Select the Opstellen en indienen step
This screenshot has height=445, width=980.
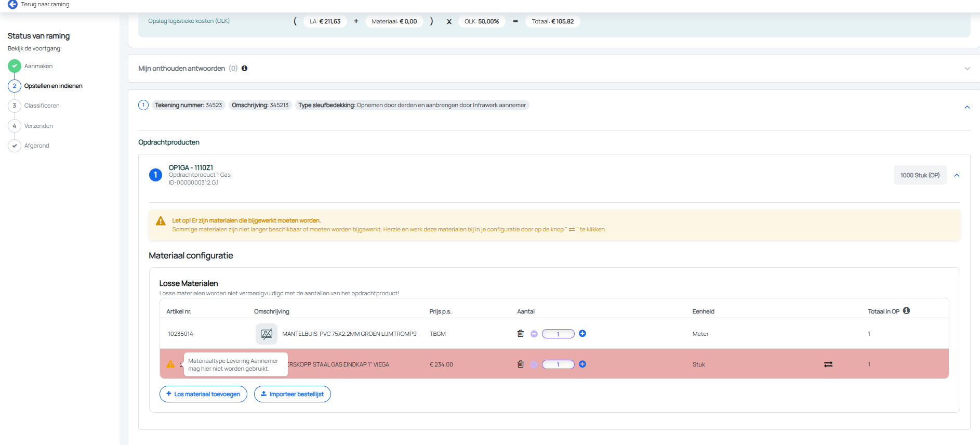[53, 86]
